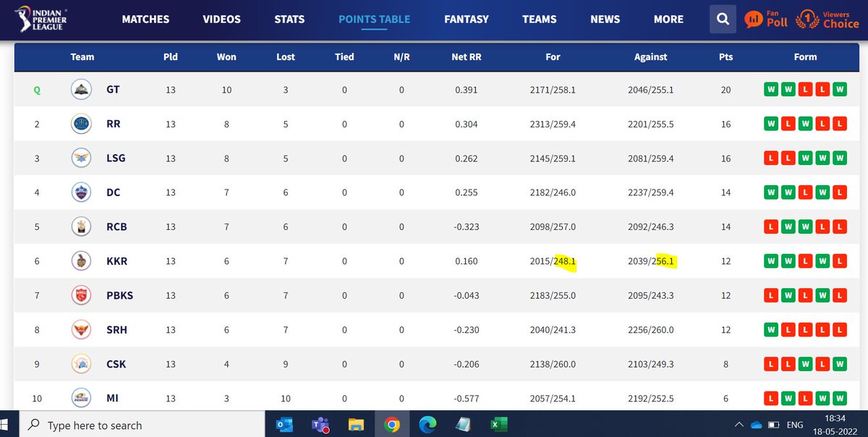Go to the TEAMS menu
The height and width of the screenshot is (437, 868).
540,20
